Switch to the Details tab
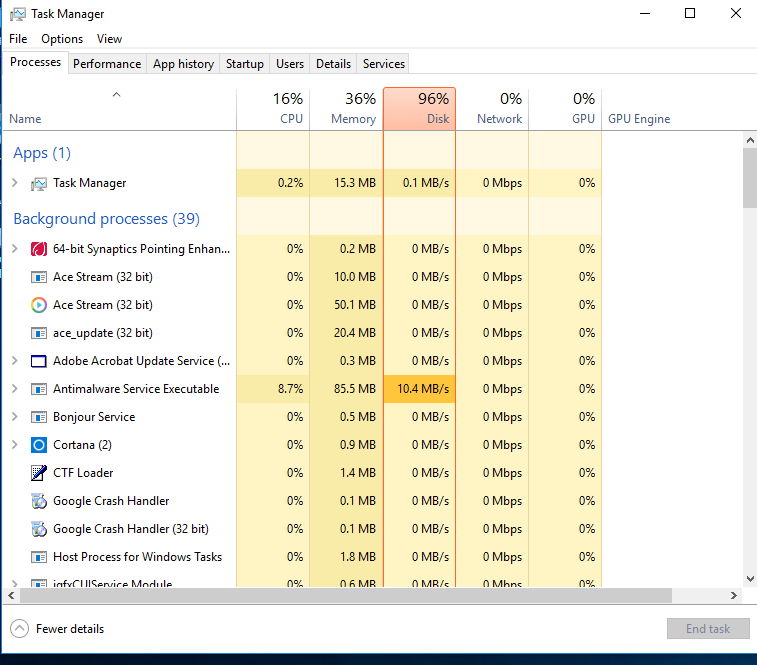 pyautogui.click(x=333, y=64)
